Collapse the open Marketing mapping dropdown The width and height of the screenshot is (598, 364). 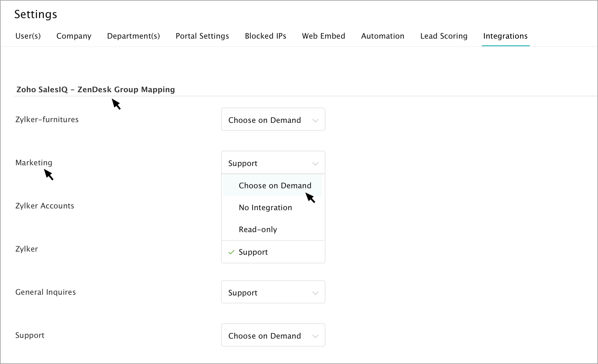tap(273, 163)
